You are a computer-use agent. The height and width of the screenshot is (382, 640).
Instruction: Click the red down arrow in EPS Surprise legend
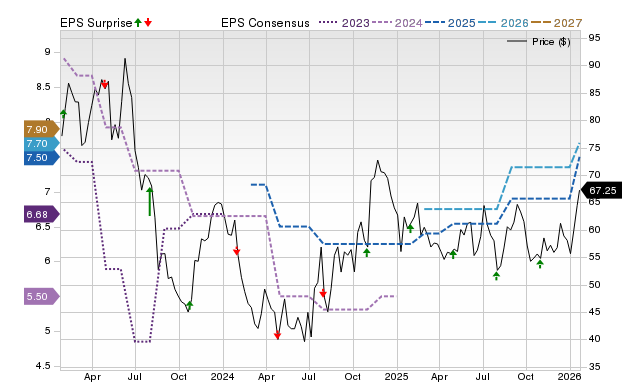click(148, 22)
